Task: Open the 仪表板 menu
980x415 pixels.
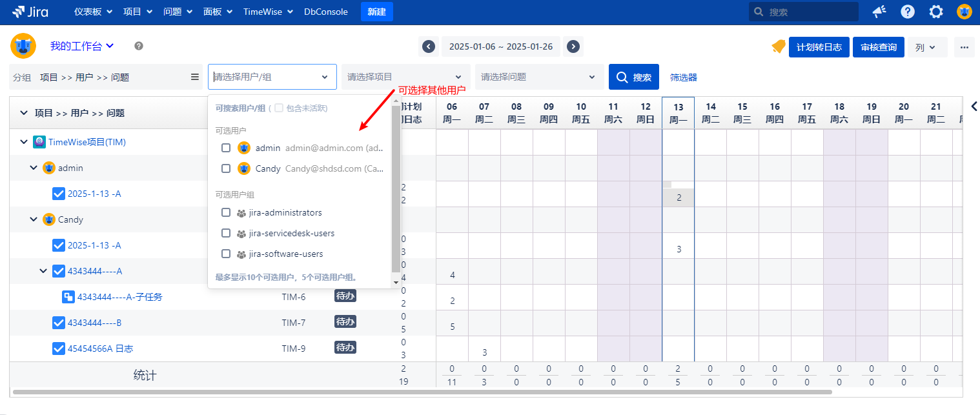Action: click(x=93, y=12)
